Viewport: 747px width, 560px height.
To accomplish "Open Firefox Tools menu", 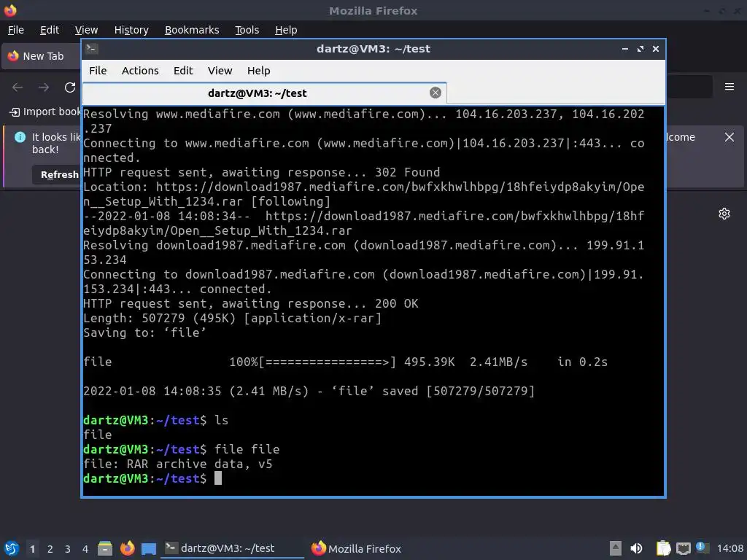I will coord(247,30).
